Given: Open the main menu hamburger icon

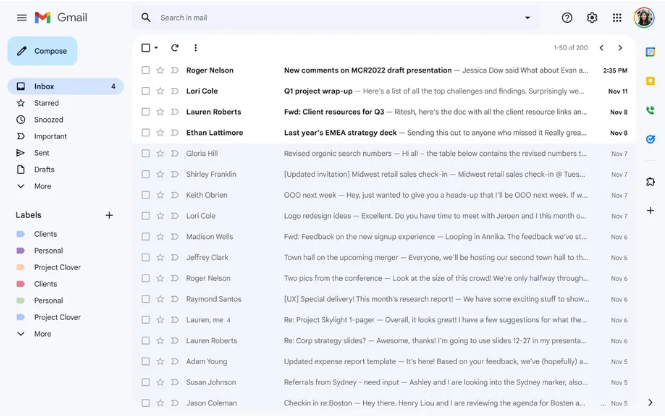Looking at the screenshot, I should [22, 17].
